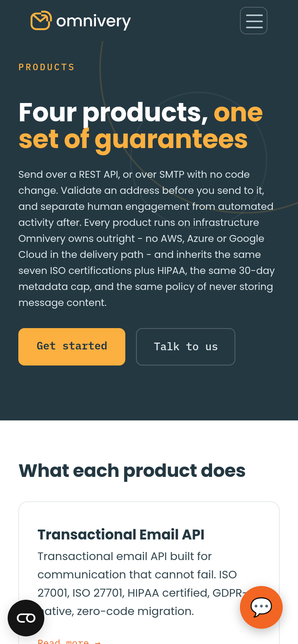Screen dimensions: 298x644
Task: Open the hamburger navigation menu
Action: 254,21
